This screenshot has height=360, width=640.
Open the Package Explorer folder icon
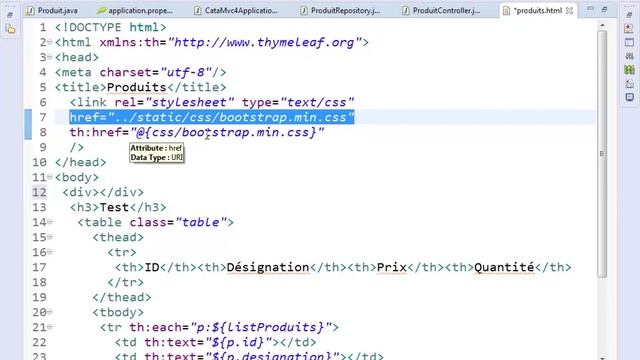point(11,29)
